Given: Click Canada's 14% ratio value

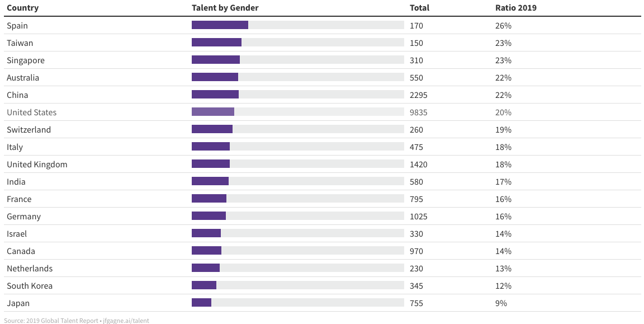Looking at the screenshot, I should pos(503,251).
